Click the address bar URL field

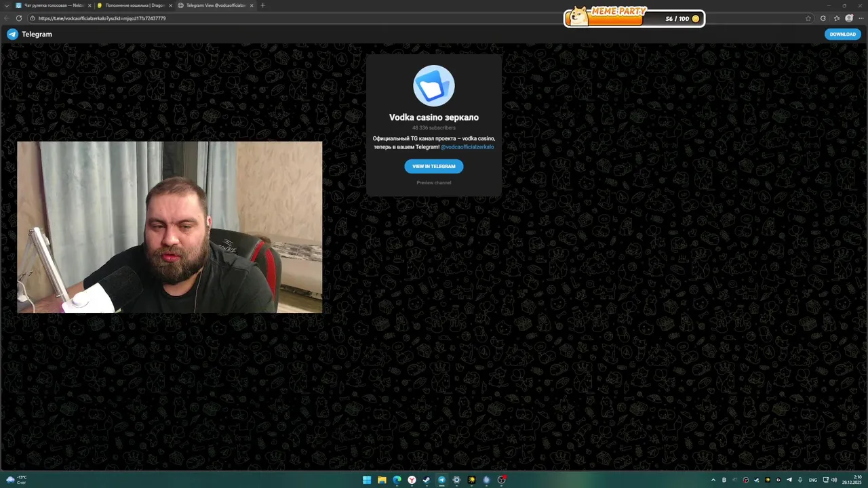pos(420,18)
